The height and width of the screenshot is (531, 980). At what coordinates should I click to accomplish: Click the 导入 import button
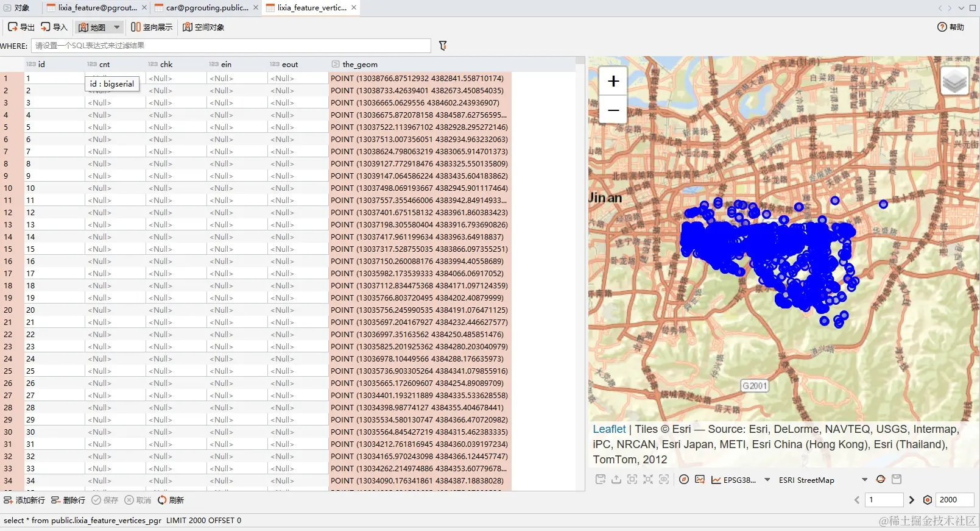pyautogui.click(x=54, y=27)
